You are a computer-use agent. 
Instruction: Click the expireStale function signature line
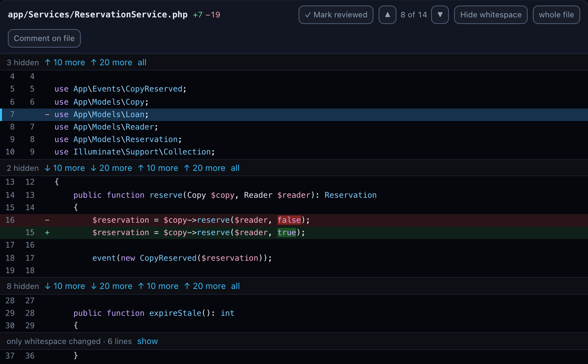coord(294,313)
